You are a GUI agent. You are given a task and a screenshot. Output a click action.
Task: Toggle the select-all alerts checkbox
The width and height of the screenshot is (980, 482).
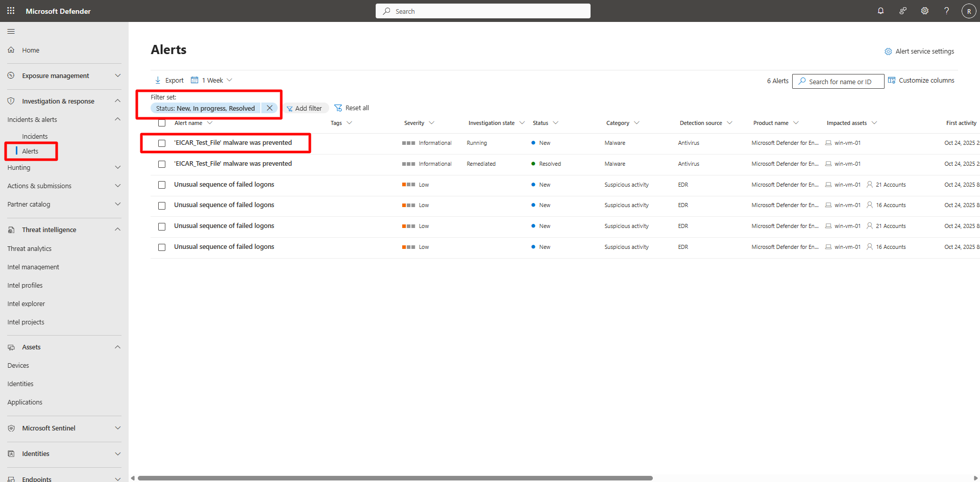click(162, 123)
